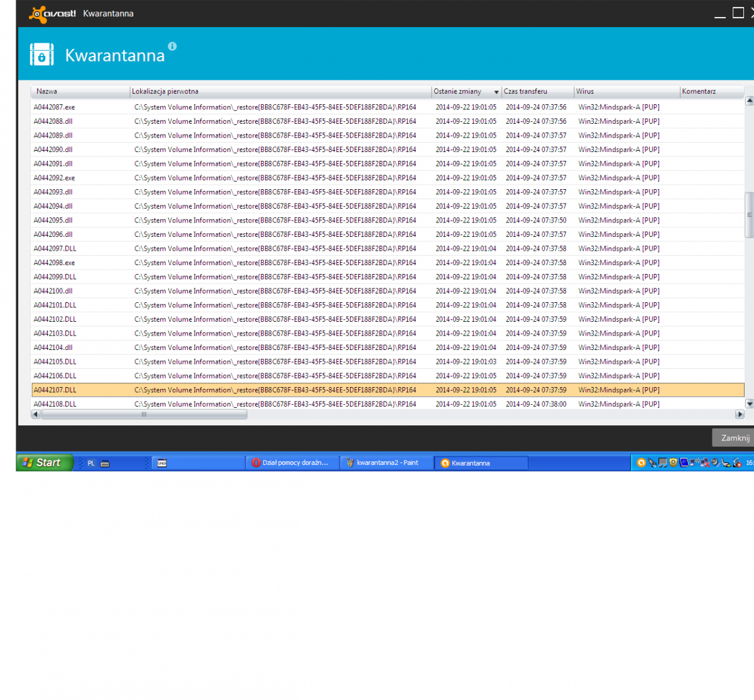This screenshot has width=754, height=700.
Task: Click the disconnected network tray icon with red X
Action: coord(705,462)
